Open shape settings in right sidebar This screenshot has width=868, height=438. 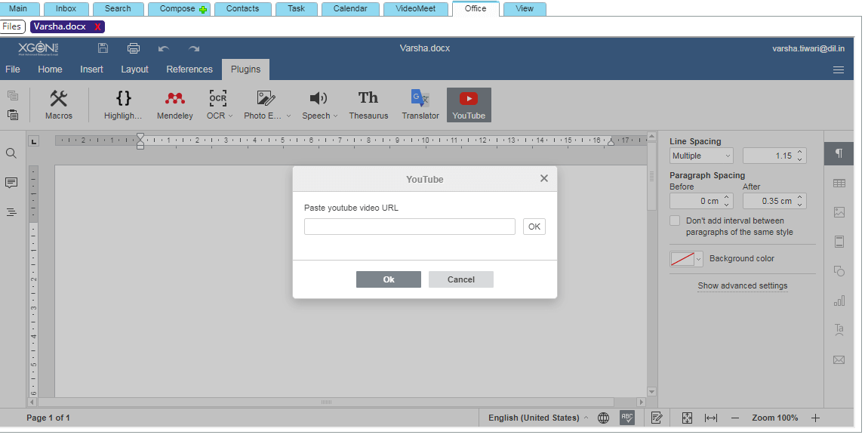click(x=839, y=271)
